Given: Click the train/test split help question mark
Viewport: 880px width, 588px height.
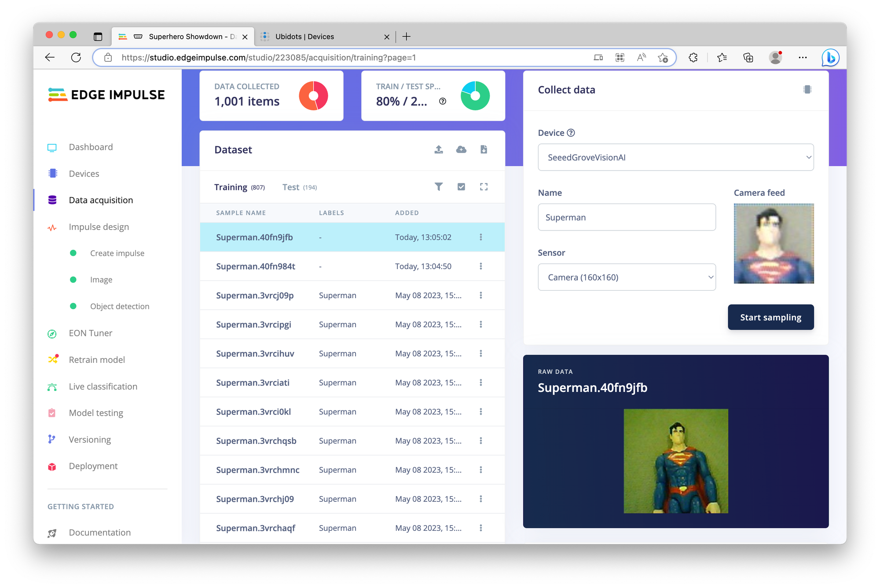Looking at the screenshot, I should tap(443, 102).
